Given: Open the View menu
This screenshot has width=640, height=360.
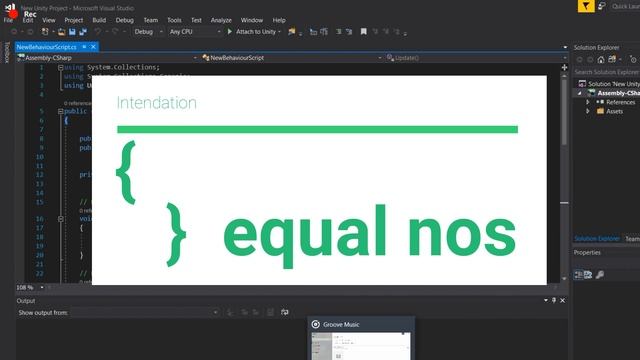Looking at the screenshot, I should [49, 20].
